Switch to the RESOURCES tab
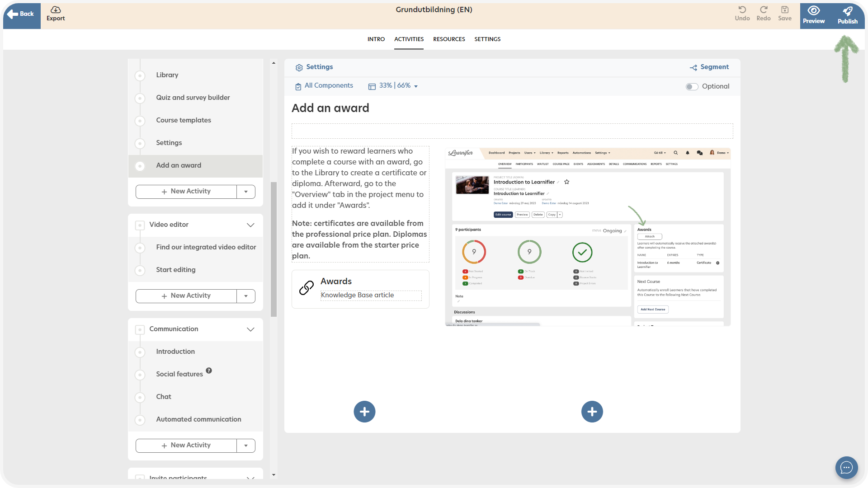Screen dimensions: 868x488 (x=449, y=39)
